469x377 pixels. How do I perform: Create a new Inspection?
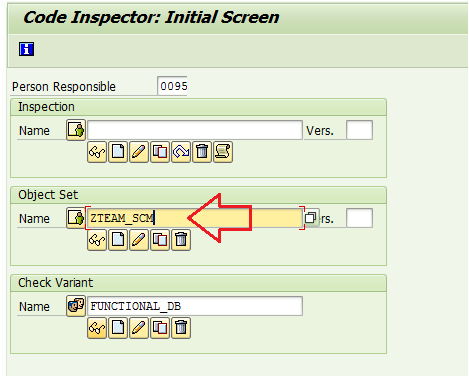118,152
